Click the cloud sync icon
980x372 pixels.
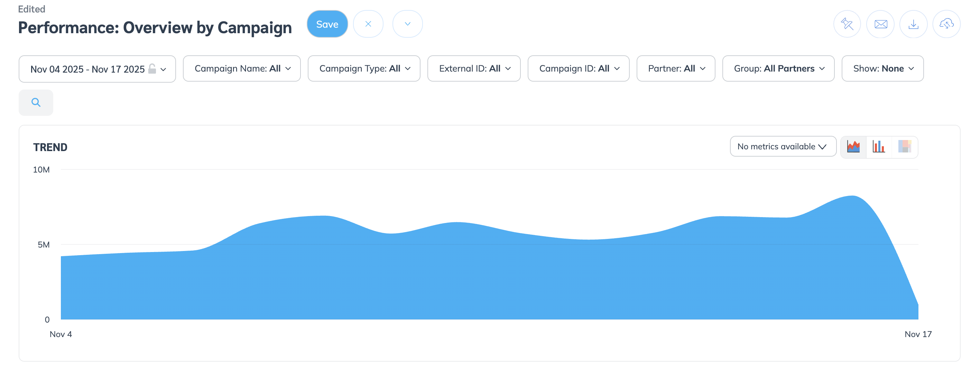[946, 24]
